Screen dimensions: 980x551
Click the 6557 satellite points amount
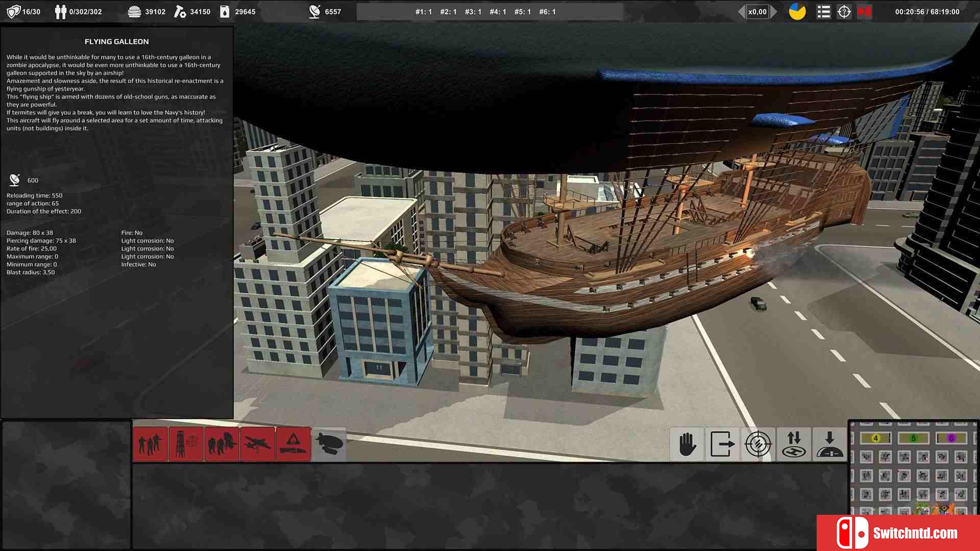click(x=333, y=11)
